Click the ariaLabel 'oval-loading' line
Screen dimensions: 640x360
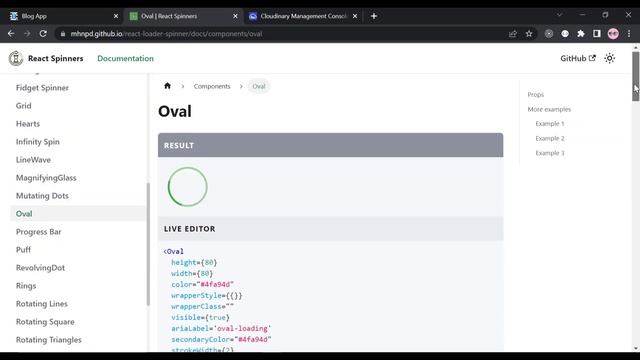coord(221,328)
